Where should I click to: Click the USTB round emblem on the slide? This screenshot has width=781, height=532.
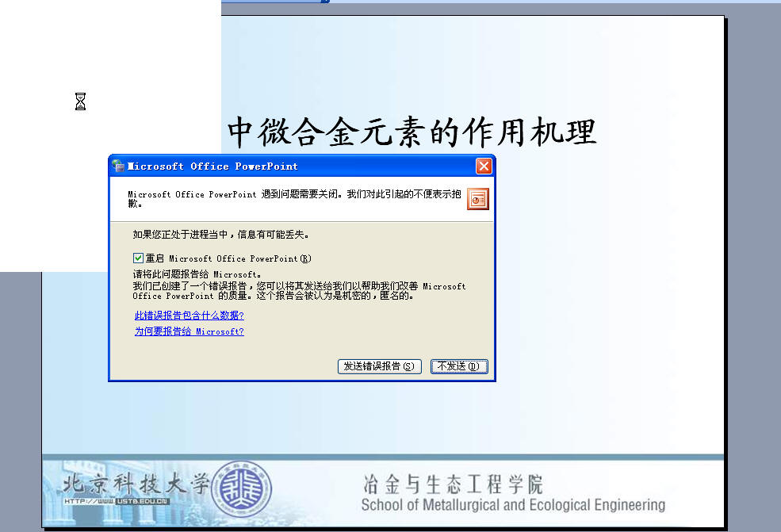242,488
